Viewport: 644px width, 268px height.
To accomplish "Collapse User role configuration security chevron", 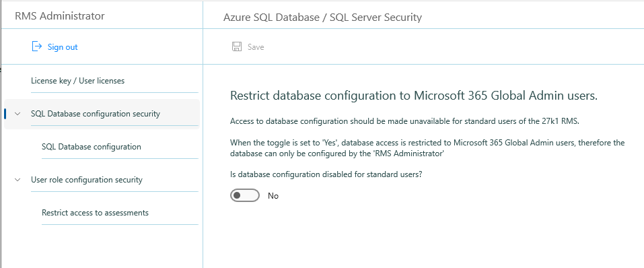I will tap(17, 180).
